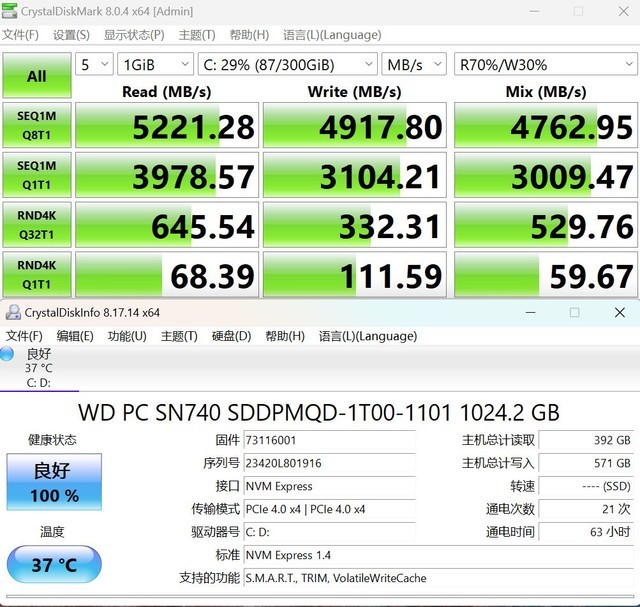Click the CrystalDiskMark app icon in title bar
Image resolution: width=640 pixels, height=607 pixels.
tap(9, 11)
